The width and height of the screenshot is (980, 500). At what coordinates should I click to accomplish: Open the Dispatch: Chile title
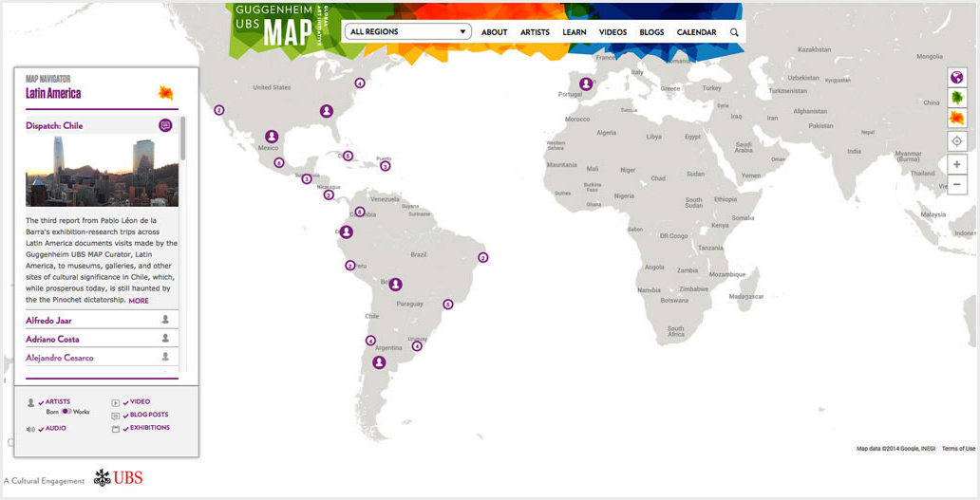point(54,125)
